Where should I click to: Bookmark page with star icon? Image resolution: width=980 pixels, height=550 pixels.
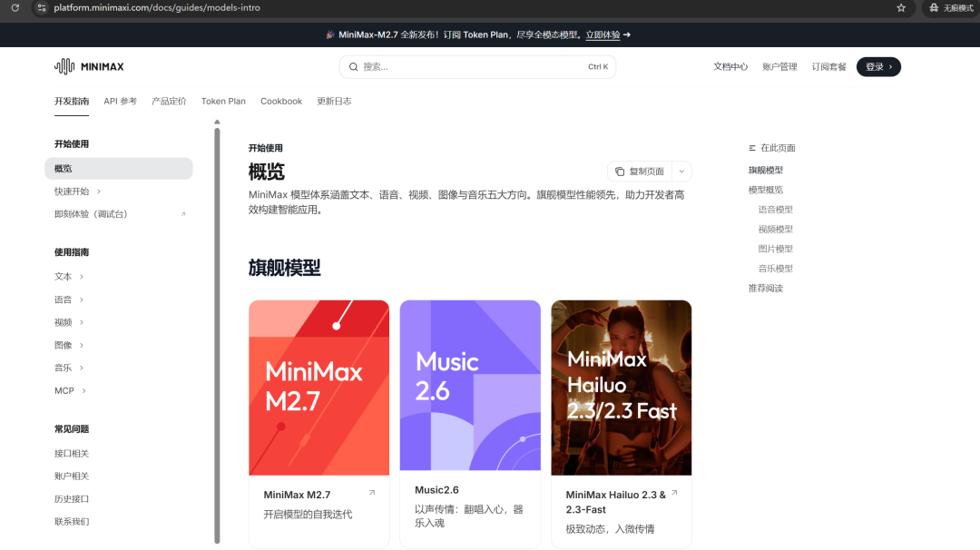click(901, 7)
